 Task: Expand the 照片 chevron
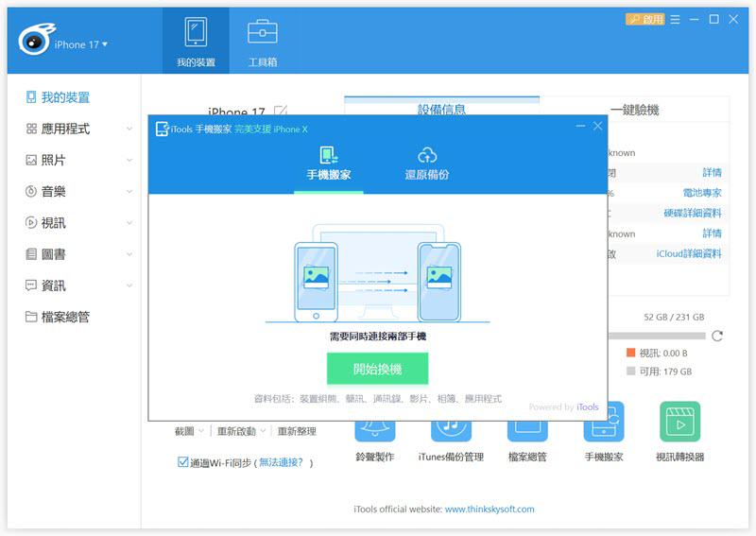(x=129, y=160)
